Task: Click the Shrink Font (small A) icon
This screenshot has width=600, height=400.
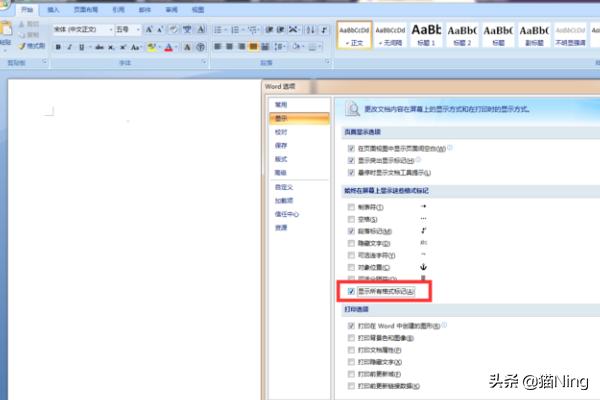Action: 160,29
